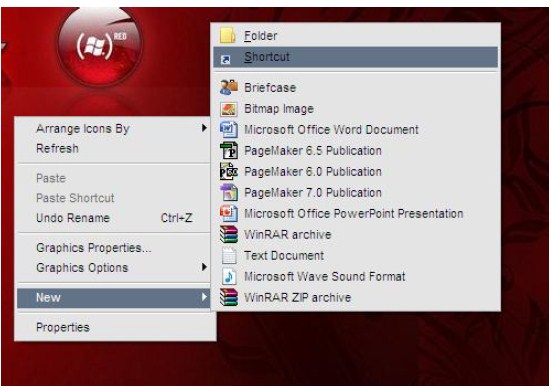Select Undo Rename in context menu
The width and height of the screenshot is (552, 390).
click(x=73, y=218)
